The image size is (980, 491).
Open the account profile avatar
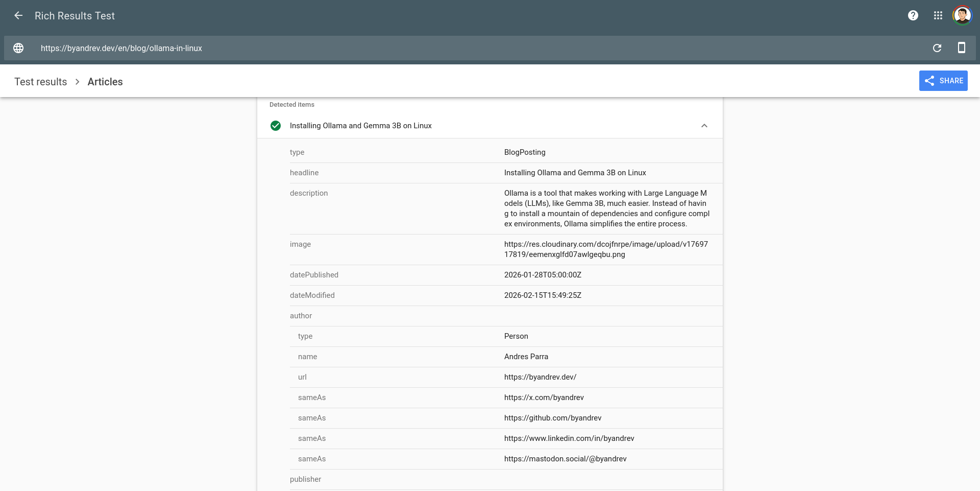click(x=962, y=15)
